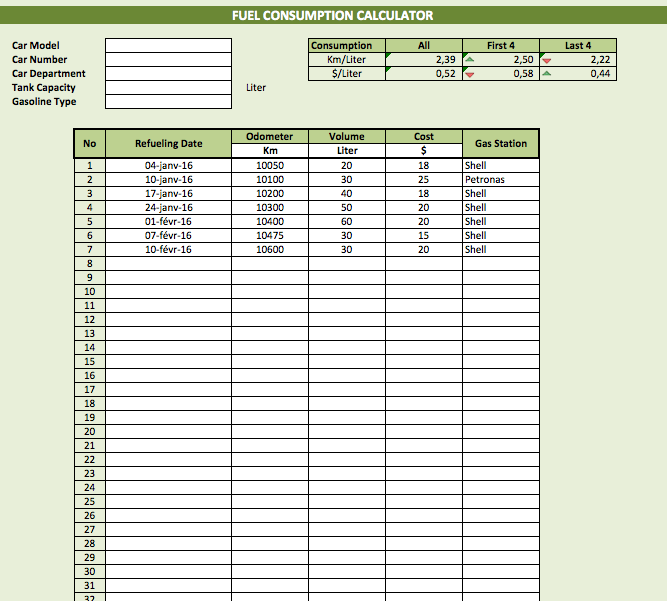Select row number cell '25'
667x601 pixels.
(x=90, y=501)
